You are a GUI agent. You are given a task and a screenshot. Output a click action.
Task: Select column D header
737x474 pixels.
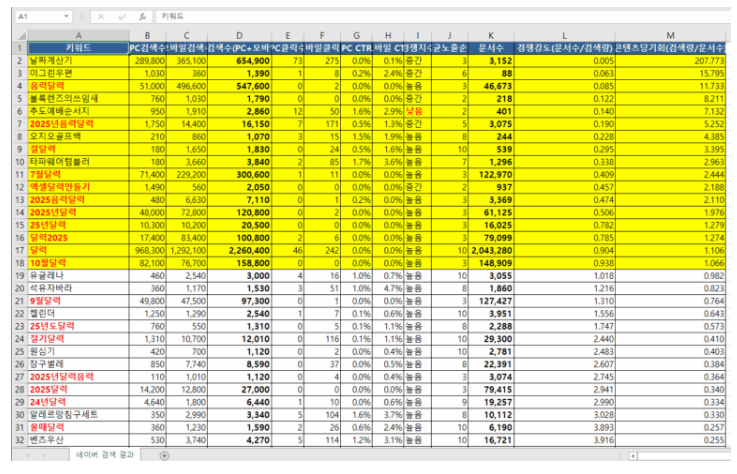pyautogui.click(x=239, y=36)
